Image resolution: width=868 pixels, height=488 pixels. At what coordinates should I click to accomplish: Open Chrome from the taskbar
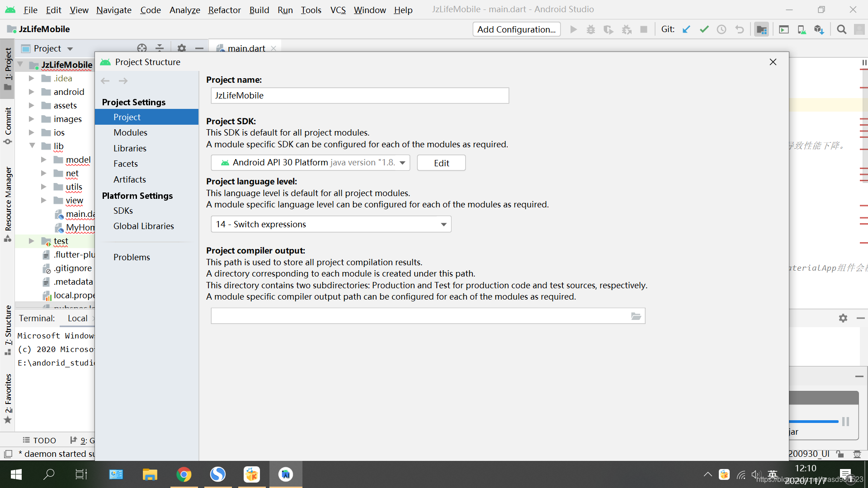click(184, 474)
